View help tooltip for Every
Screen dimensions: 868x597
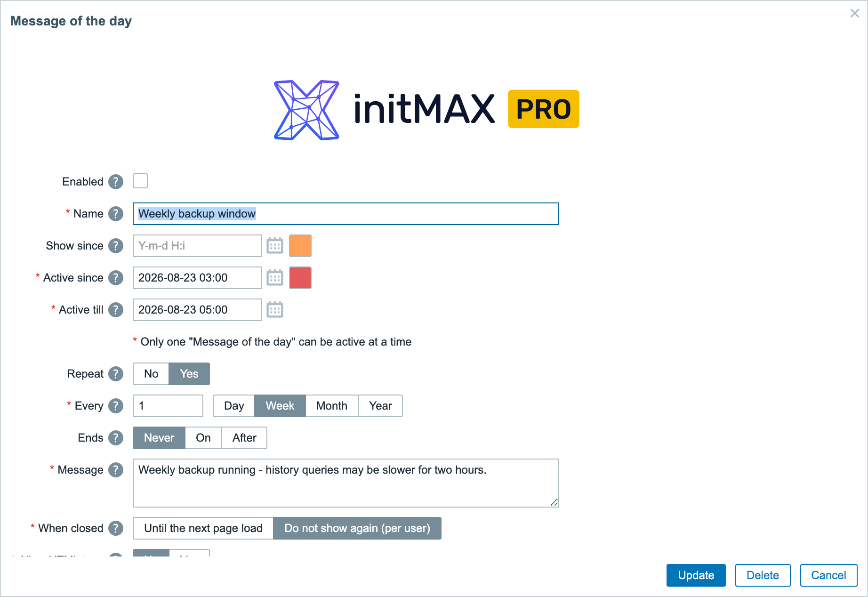pos(116,406)
